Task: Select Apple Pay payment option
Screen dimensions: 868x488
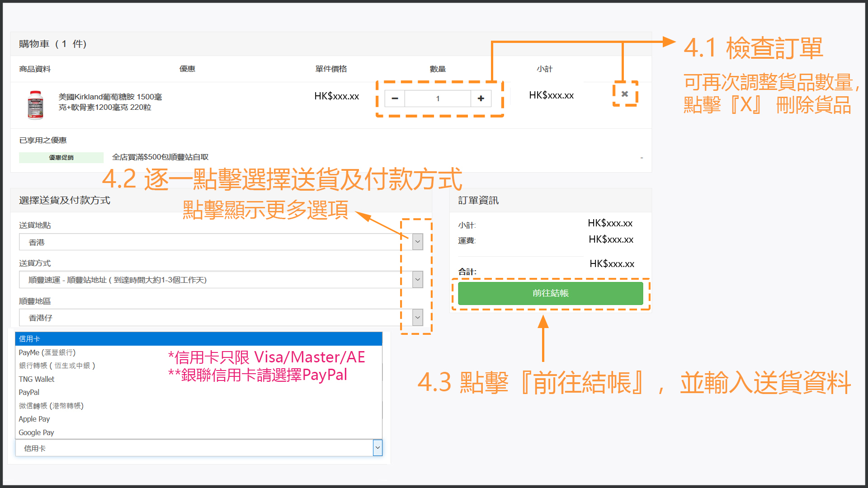Action: [34, 419]
